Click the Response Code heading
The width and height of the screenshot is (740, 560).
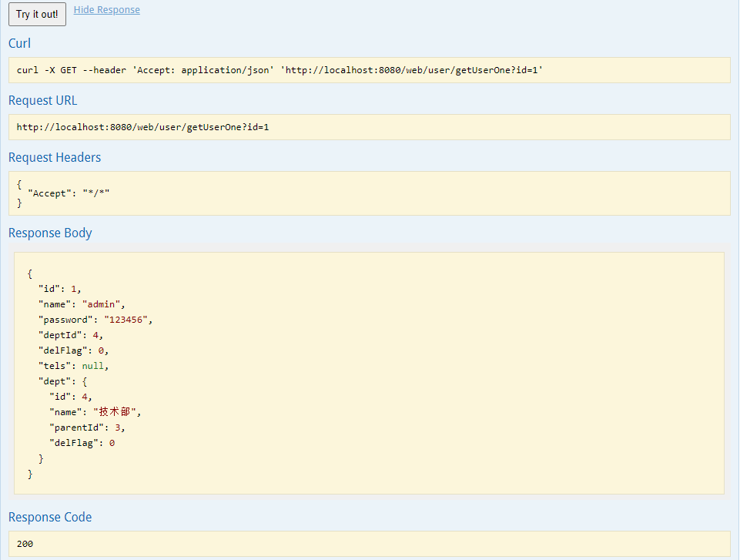click(50, 518)
